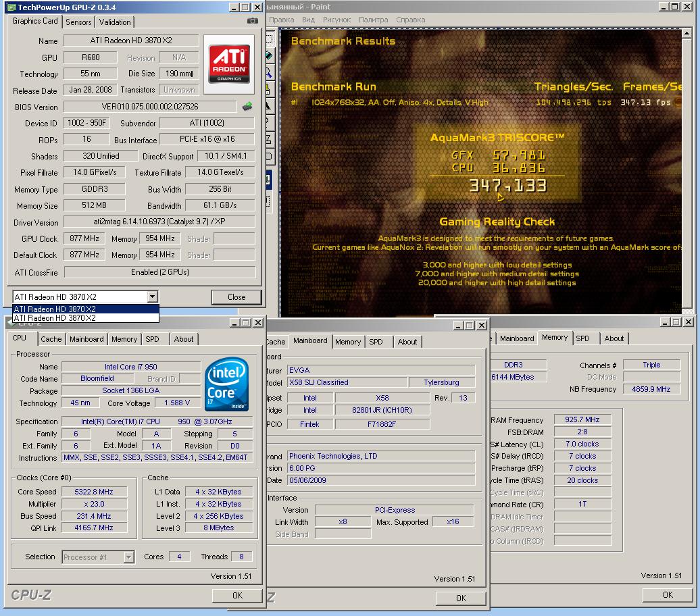Open the Правка menu in Paint
Viewport: 700px width, 616px height.
[x=281, y=20]
